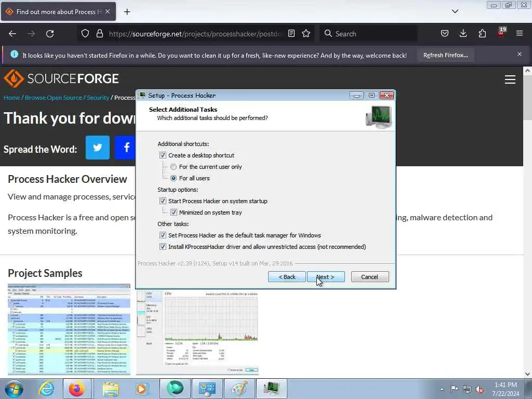This screenshot has height=399, width=532.
Task: Click the green orb taskbar app
Action: [x=175, y=389]
